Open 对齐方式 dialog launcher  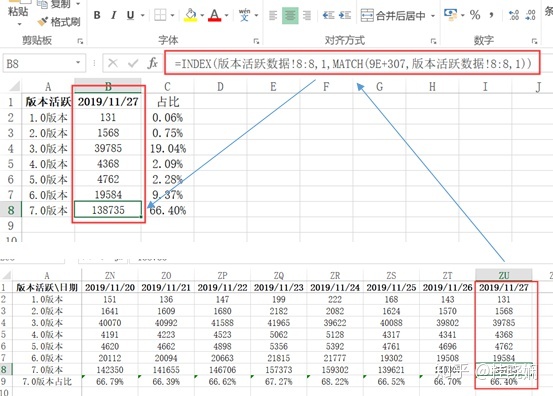pos(433,41)
